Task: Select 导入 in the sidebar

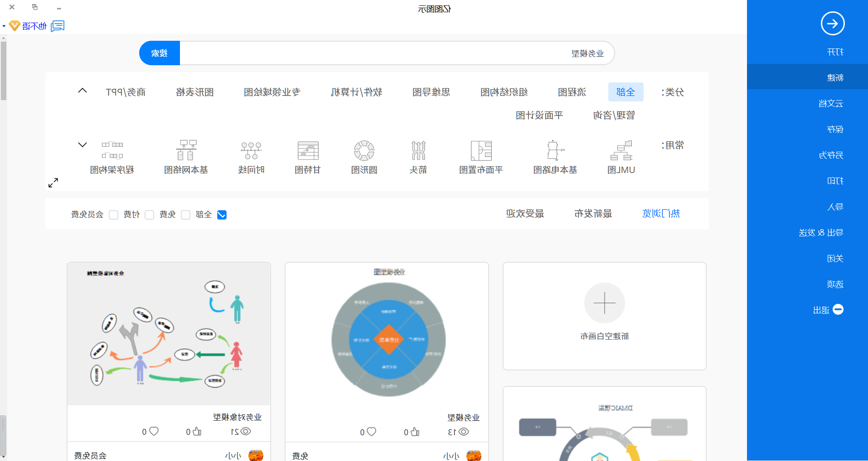Action: 835,206
